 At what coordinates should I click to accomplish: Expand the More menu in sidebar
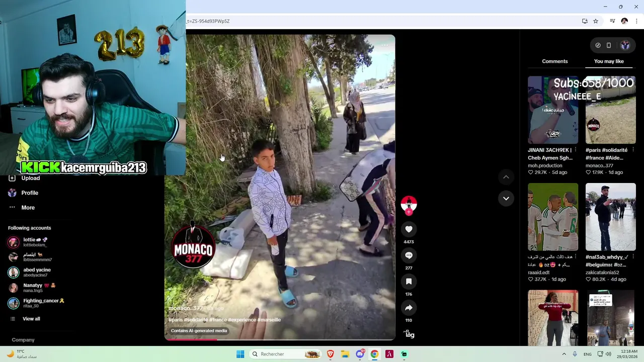pyautogui.click(x=22, y=208)
